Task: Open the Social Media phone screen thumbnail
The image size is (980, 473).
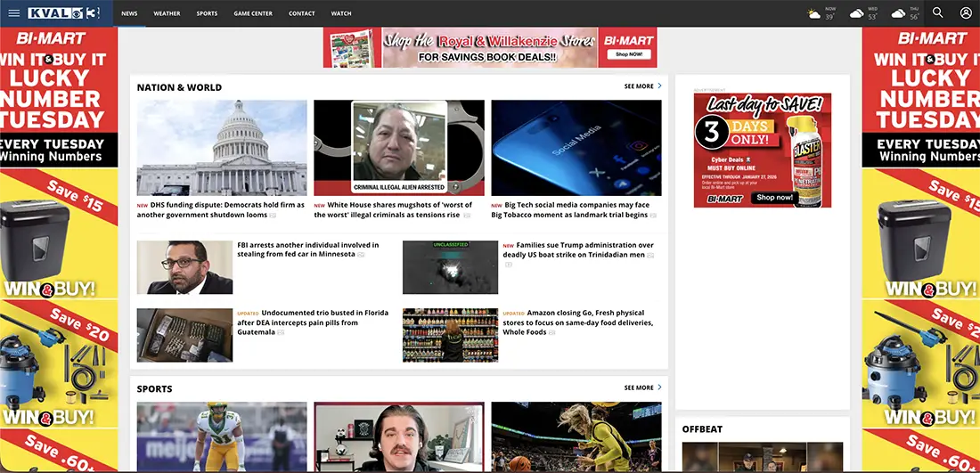Action: [x=576, y=148]
